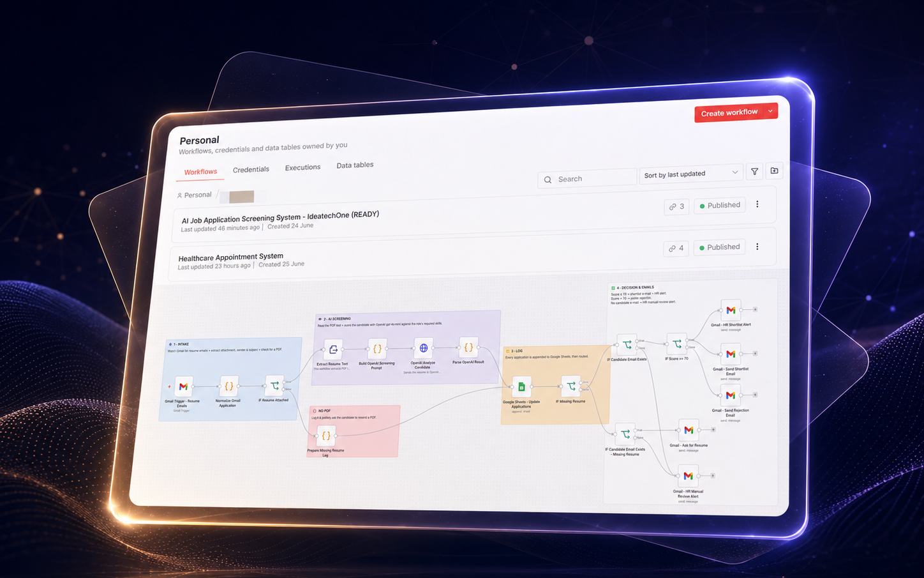Viewport: 924px width, 578px height.
Task: Open the Data tables tab
Action: coord(355,165)
